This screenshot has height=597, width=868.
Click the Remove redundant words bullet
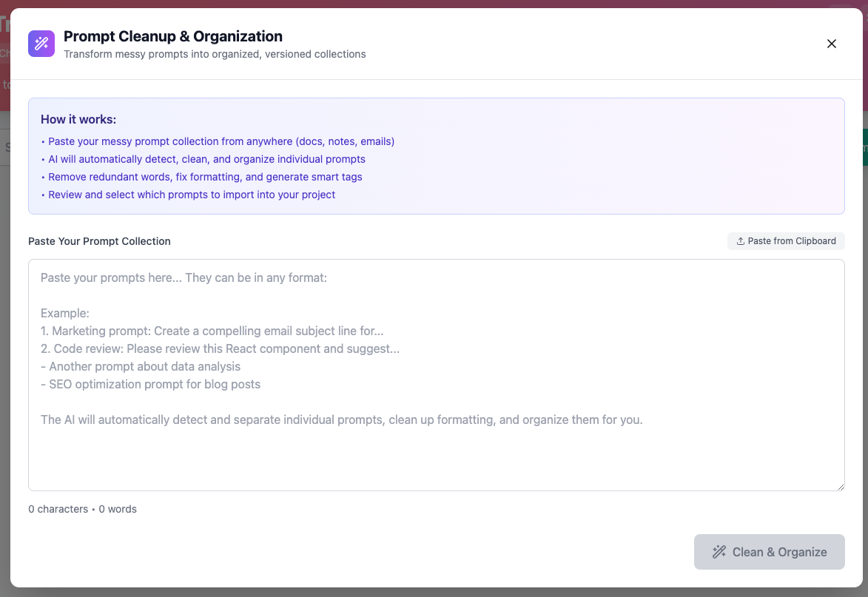(x=205, y=177)
